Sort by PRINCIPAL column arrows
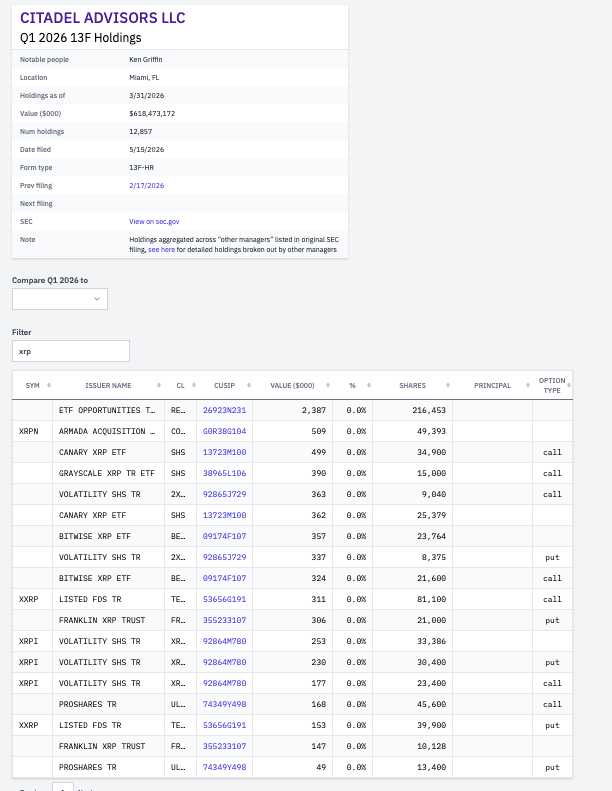 tap(528, 385)
